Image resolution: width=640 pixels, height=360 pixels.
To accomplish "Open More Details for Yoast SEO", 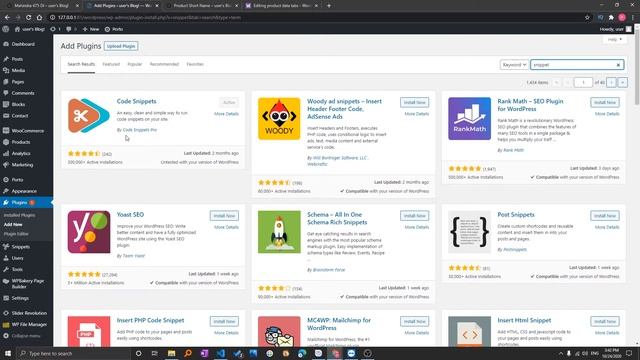I will point(227,227).
